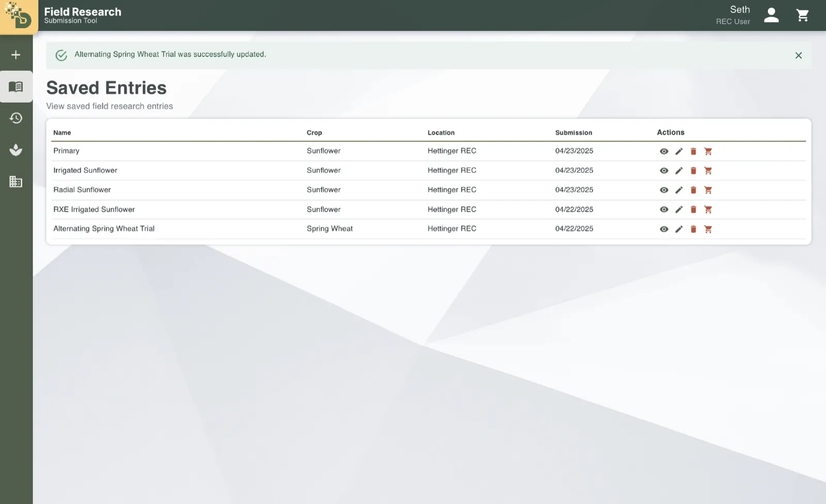Open the user profile icon
The width and height of the screenshot is (826, 504).
pyautogui.click(x=771, y=15)
